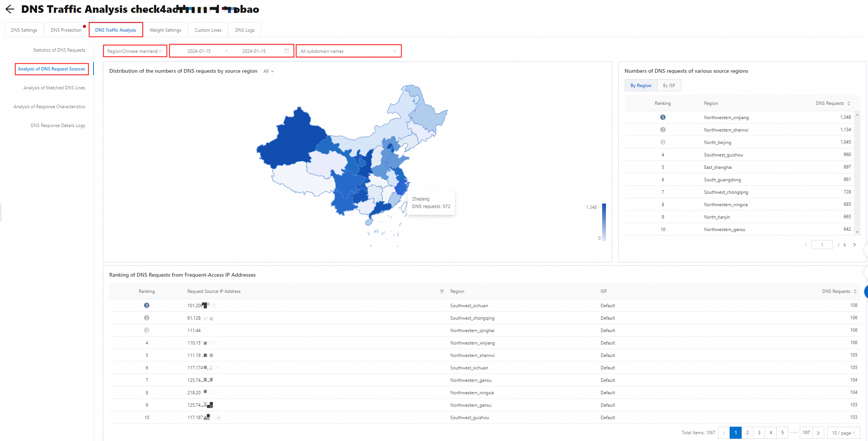Screen dimensions: 868x441
Task: Switch the regions table to By ISP
Action: (x=669, y=86)
